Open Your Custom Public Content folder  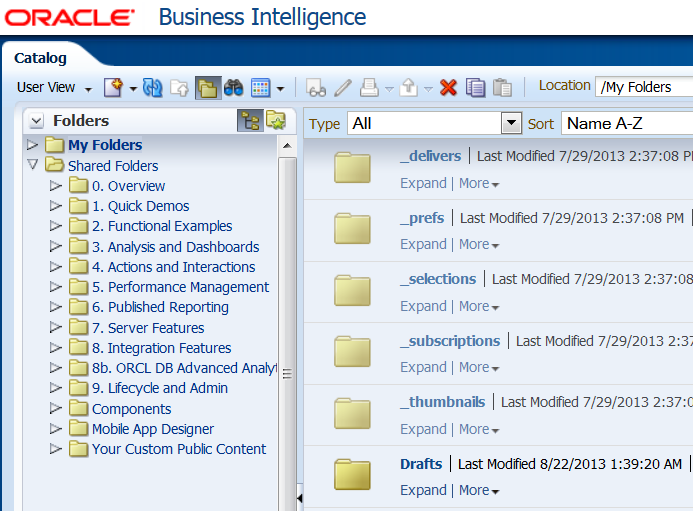point(179,449)
